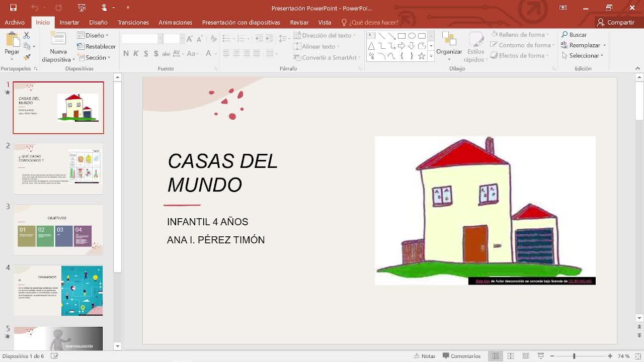Expand the Sección dropdown
The width and height of the screenshot is (644, 362).
click(x=96, y=57)
